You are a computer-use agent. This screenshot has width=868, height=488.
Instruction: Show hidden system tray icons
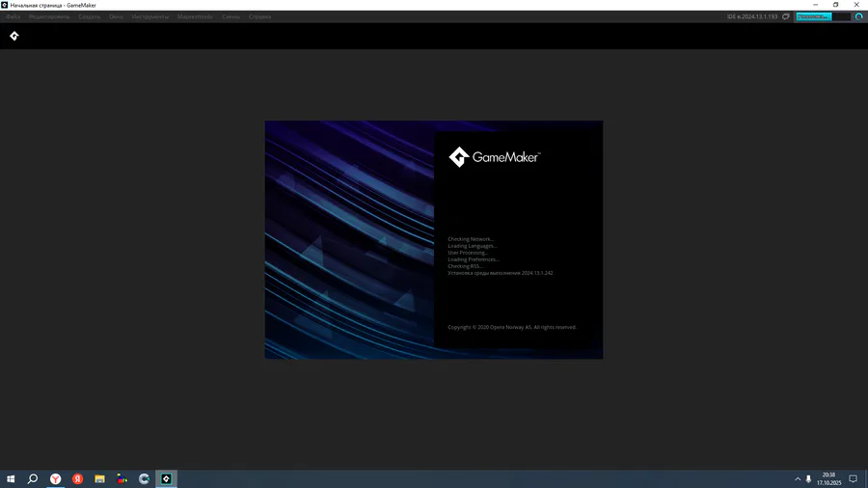click(x=798, y=479)
